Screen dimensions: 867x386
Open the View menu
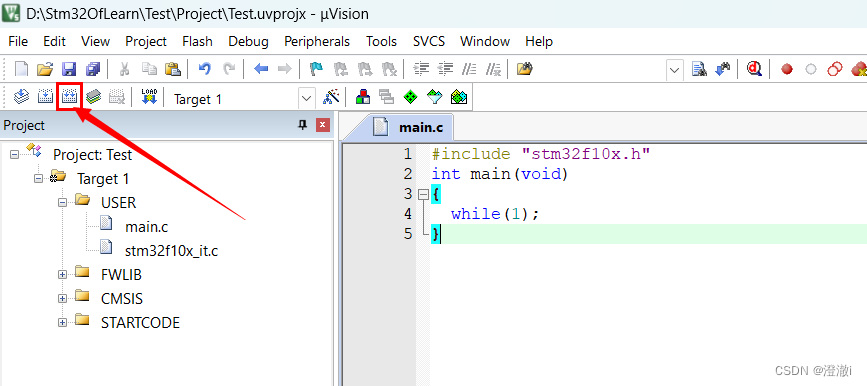click(96, 41)
